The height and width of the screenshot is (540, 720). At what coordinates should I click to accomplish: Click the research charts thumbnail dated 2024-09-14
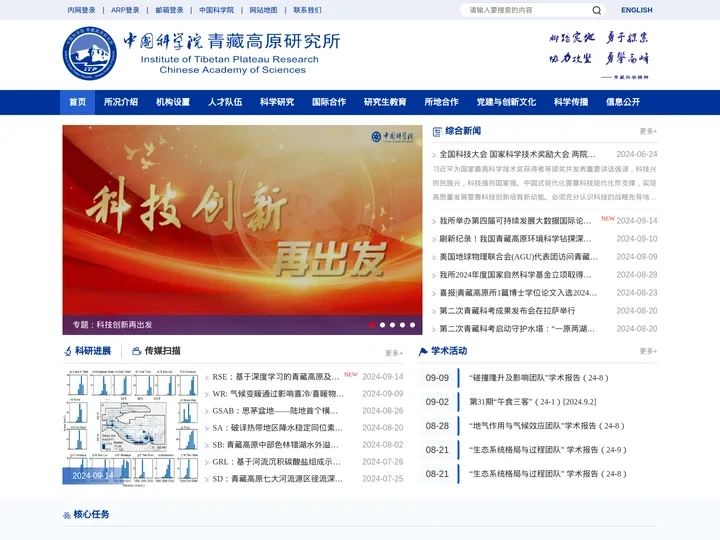pos(131,427)
